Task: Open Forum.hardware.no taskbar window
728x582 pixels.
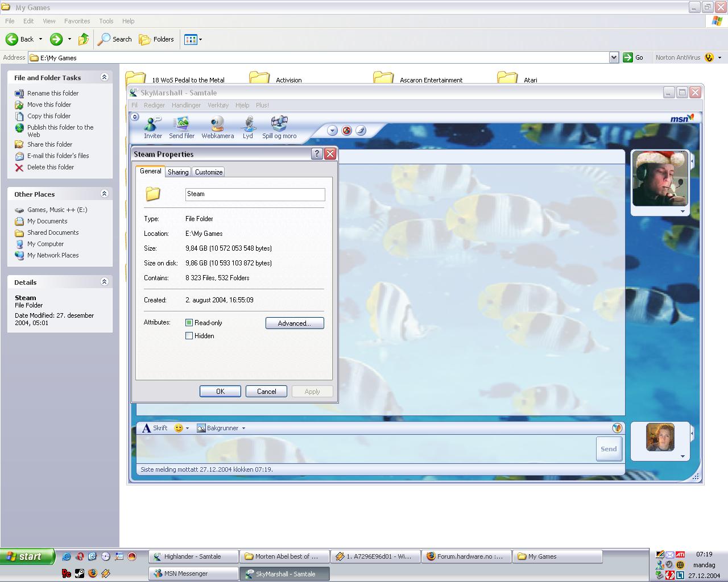Action: (x=466, y=556)
